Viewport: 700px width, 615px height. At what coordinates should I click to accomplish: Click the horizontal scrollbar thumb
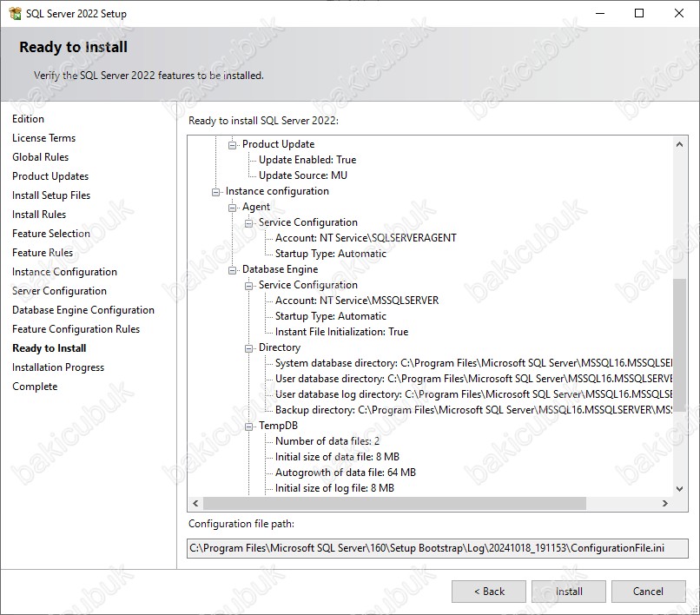tap(394, 503)
